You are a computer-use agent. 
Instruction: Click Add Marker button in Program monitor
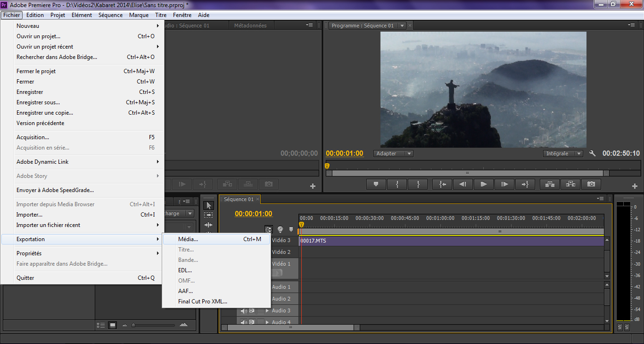click(376, 184)
